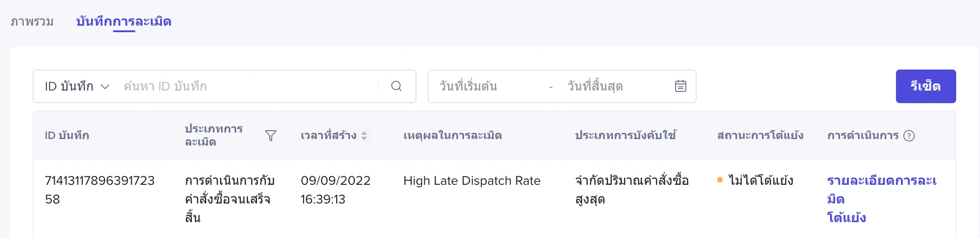Click the magnifier search icon

tap(396, 86)
